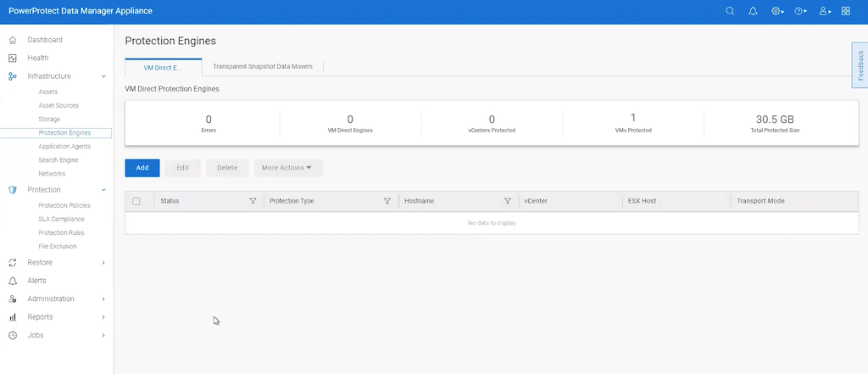
Task: Click the Health monitor icon
Action: [x=13, y=59]
